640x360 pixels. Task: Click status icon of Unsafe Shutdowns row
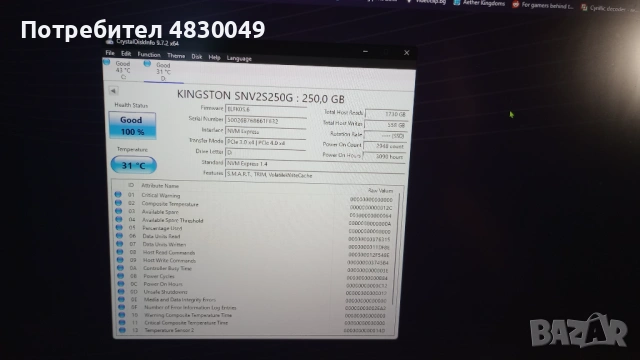coord(121,291)
